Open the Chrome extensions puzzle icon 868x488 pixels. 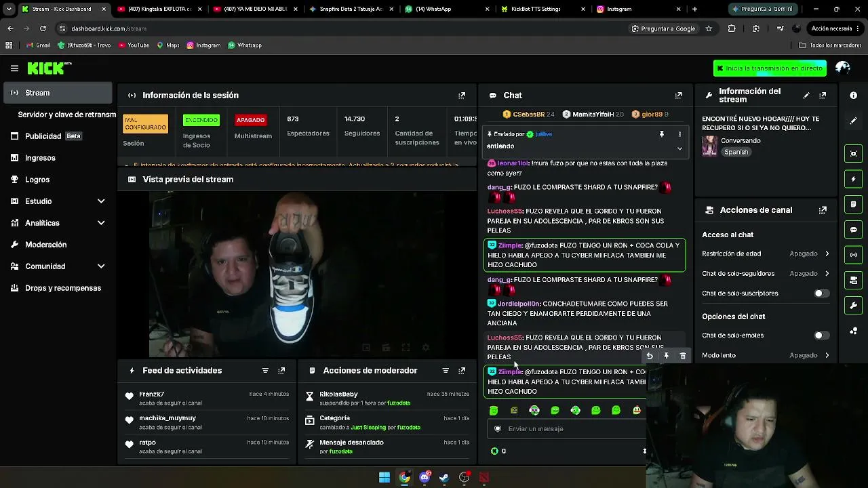[732, 28]
